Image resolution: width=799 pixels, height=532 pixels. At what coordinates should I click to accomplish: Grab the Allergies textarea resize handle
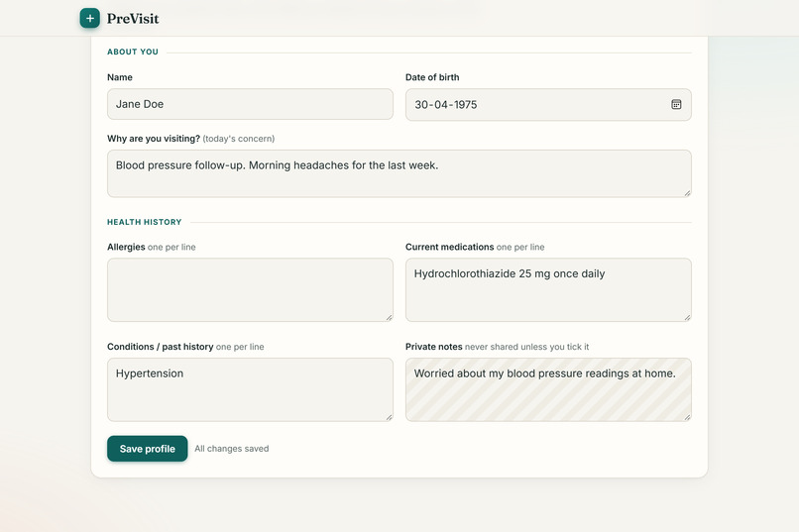(x=389, y=317)
